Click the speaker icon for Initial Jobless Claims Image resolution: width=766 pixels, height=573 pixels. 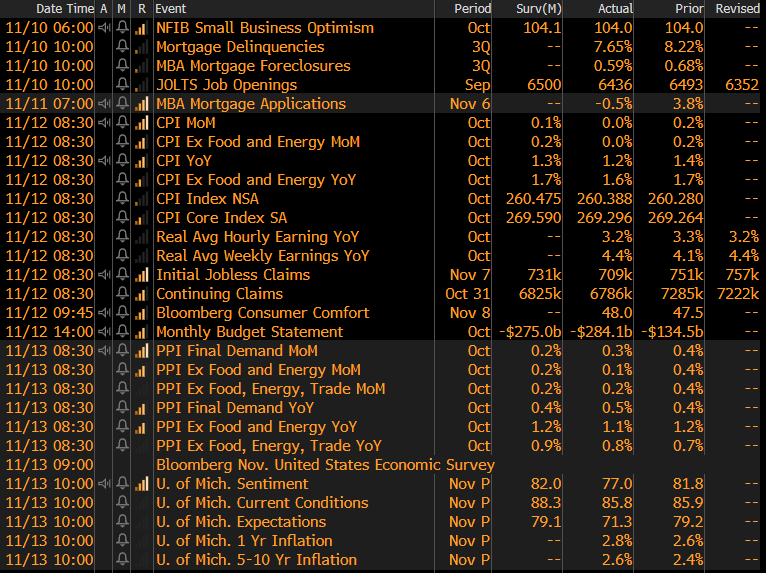[104, 275]
